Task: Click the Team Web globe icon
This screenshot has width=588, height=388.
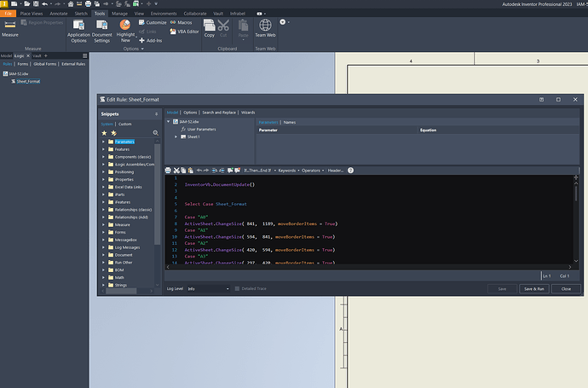Action: coord(265,26)
